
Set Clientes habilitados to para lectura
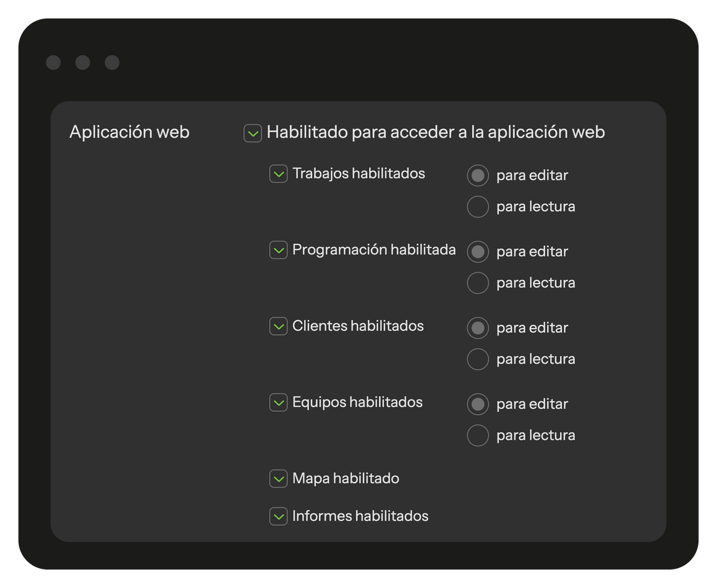478,359
